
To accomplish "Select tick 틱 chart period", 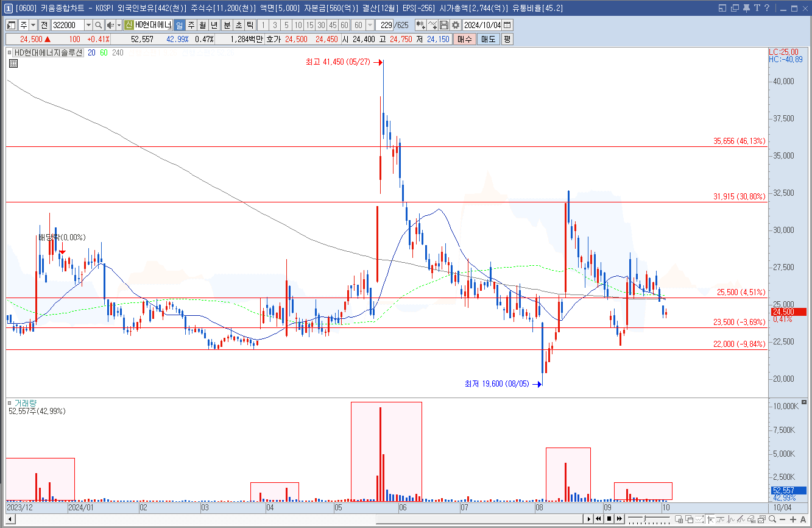I will (250, 25).
